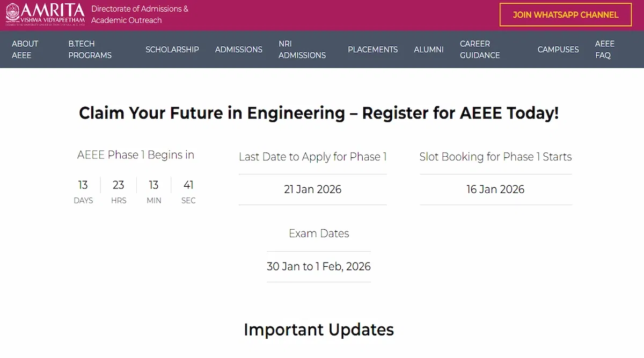The width and height of the screenshot is (644, 358).
Task: Open the B.TECH PROGRAMS menu item
Action: click(90, 49)
